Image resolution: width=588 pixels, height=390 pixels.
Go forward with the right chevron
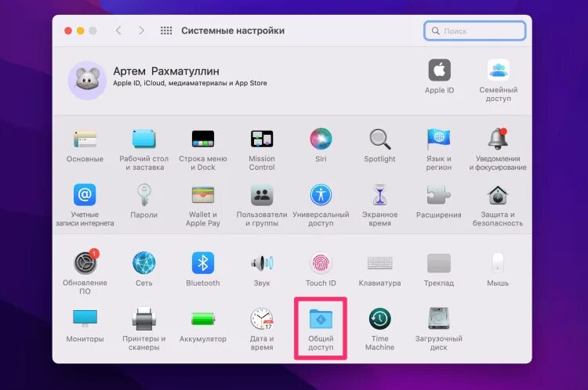tap(141, 31)
